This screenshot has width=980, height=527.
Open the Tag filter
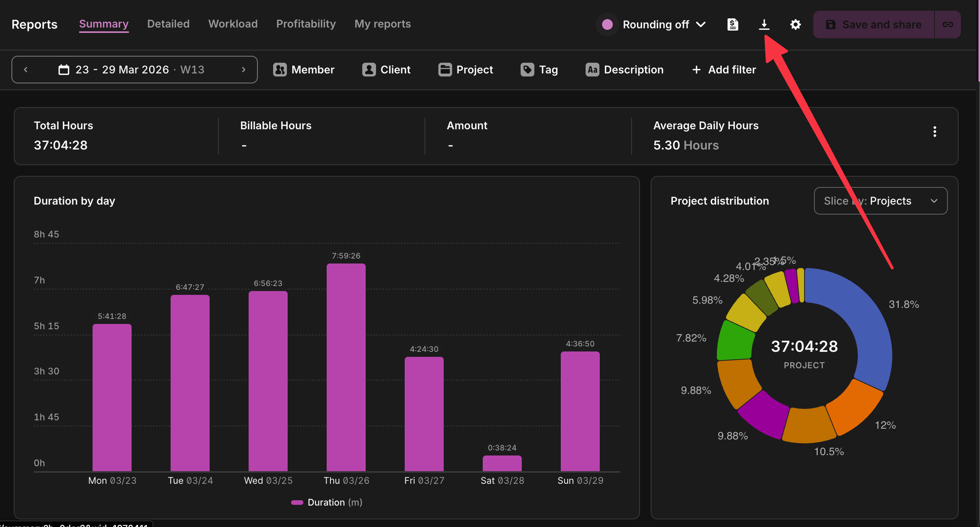point(539,70)
